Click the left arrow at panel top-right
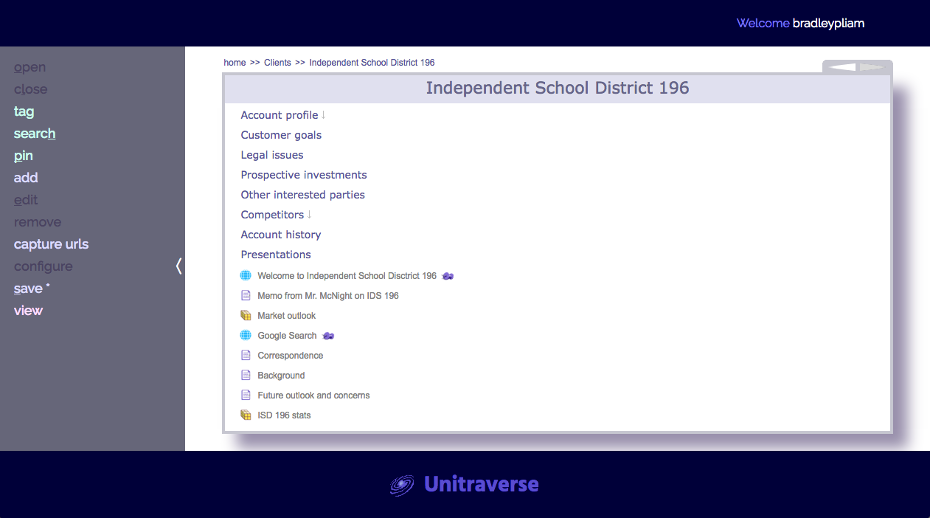930x518 pixels. tap(842, 67)
